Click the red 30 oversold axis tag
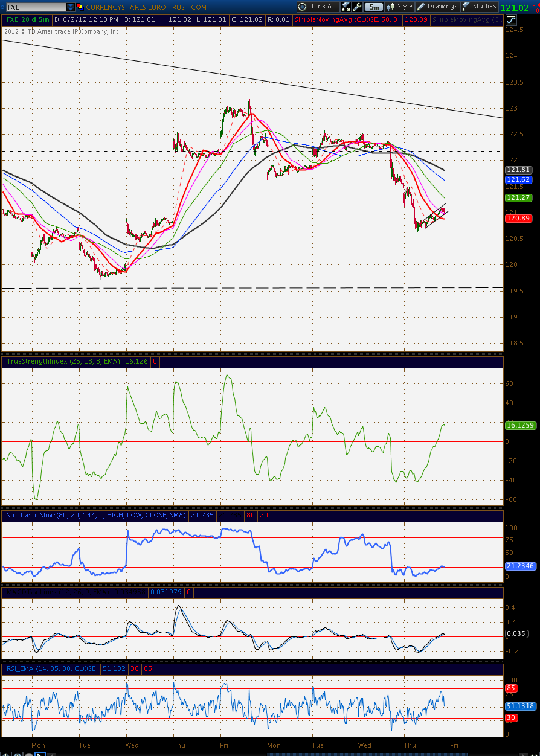540x756 pixels. pyautogui.click(x=511, y=717)
